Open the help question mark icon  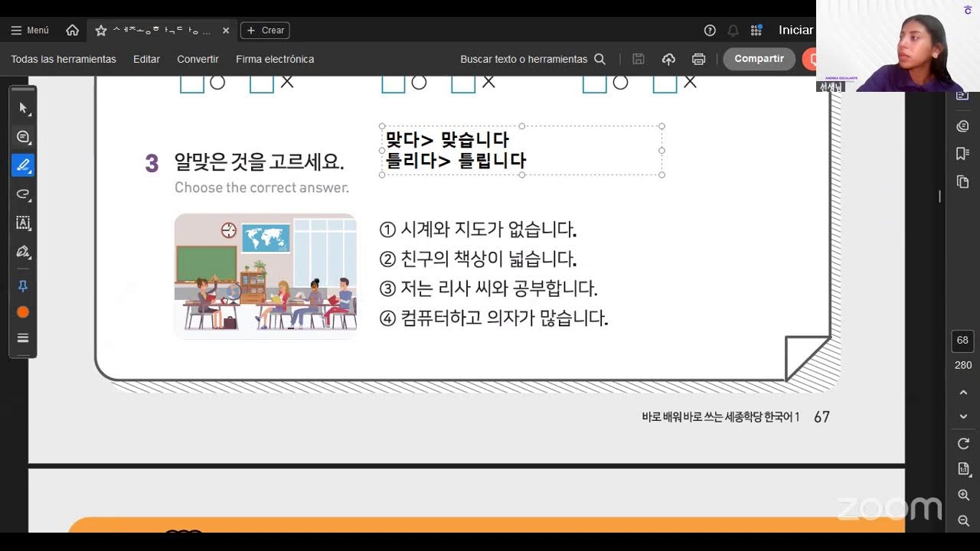[710, 31]
